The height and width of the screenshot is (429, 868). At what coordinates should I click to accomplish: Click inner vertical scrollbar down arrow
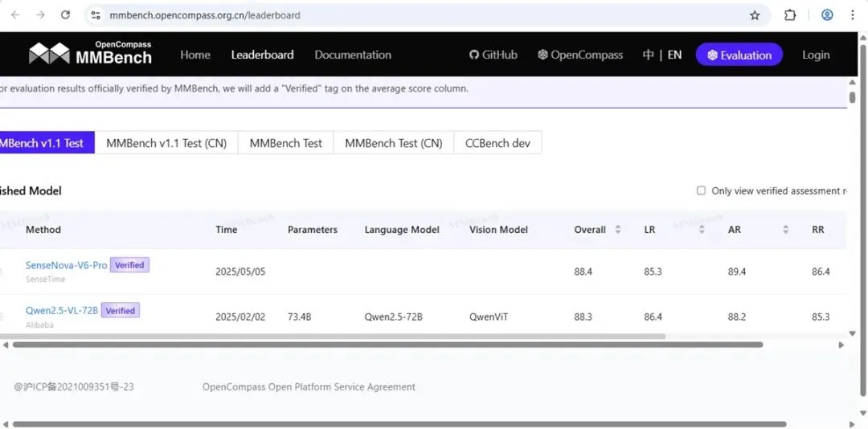pyautogui.click(x=853, y=333)
